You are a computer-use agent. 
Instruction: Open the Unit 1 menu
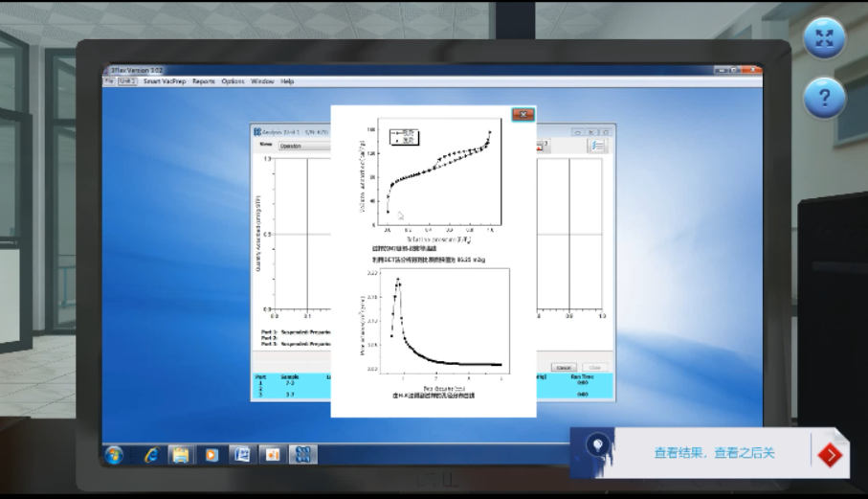(127, 81)
